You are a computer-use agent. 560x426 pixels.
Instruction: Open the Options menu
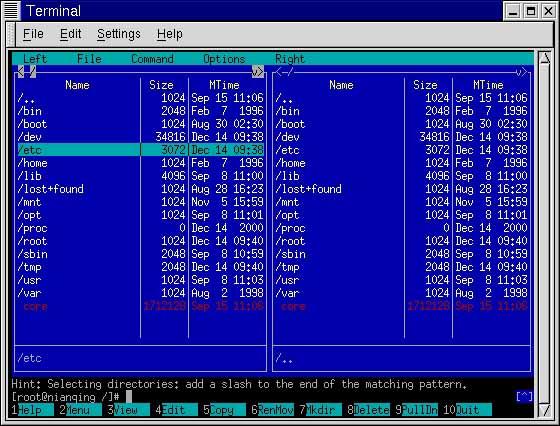(x=224, y=59)
